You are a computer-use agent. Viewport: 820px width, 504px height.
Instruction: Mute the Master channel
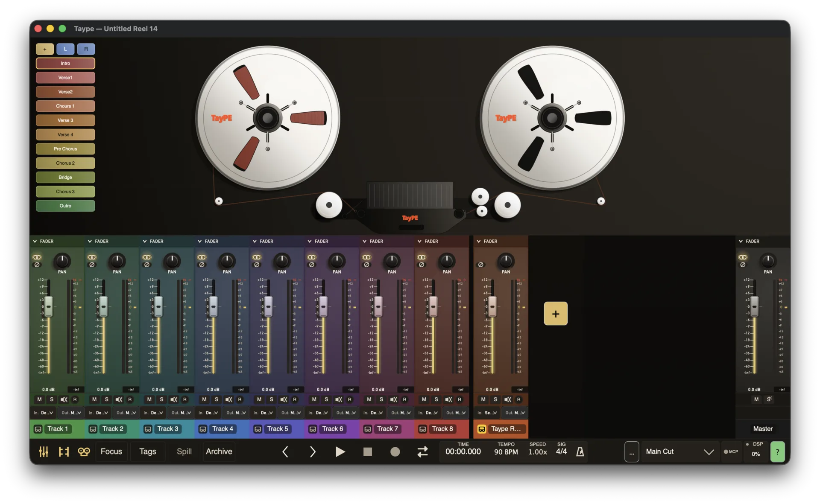(756, 399)
